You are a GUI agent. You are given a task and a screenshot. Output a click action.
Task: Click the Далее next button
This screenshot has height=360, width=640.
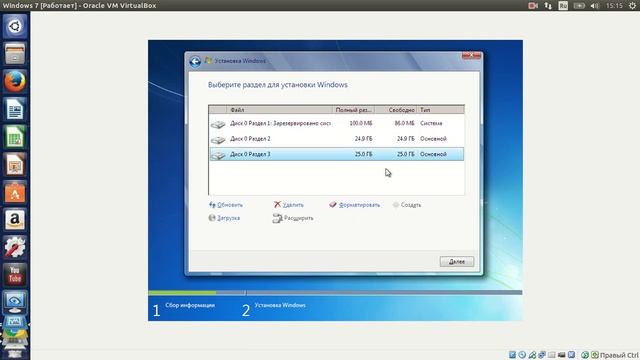pyautogui.click(x=457, y=262)
